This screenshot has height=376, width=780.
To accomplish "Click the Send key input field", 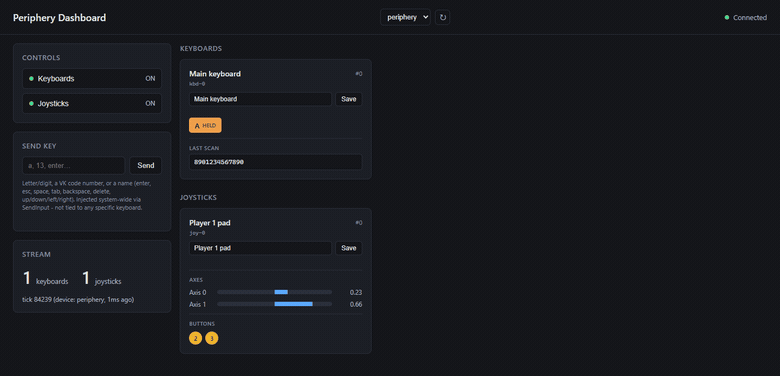I will tap(74, 166).
